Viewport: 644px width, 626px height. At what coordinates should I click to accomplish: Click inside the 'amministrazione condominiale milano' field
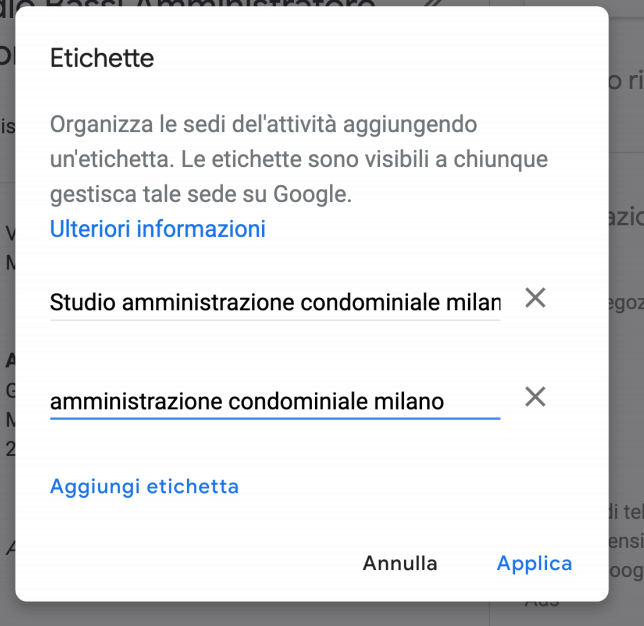pos(275,401)
